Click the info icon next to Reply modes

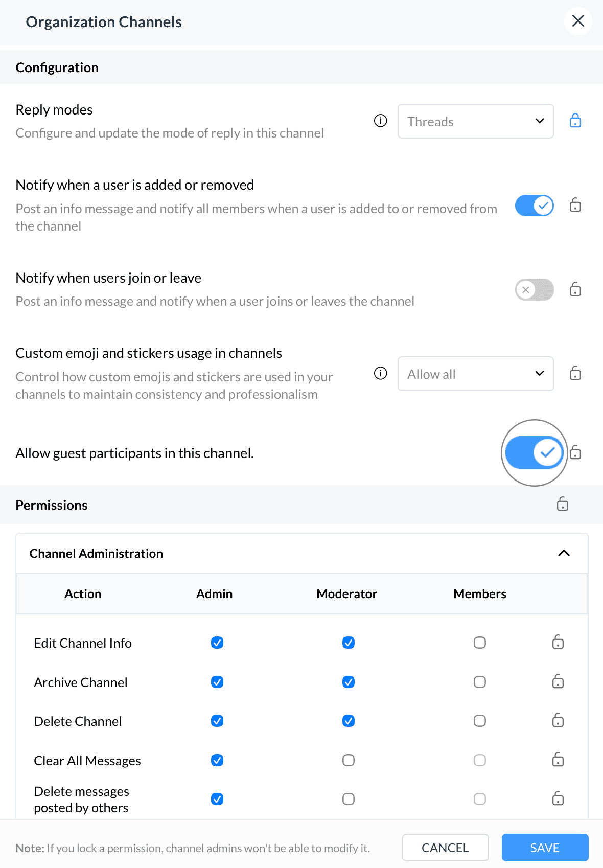point(381,121)
